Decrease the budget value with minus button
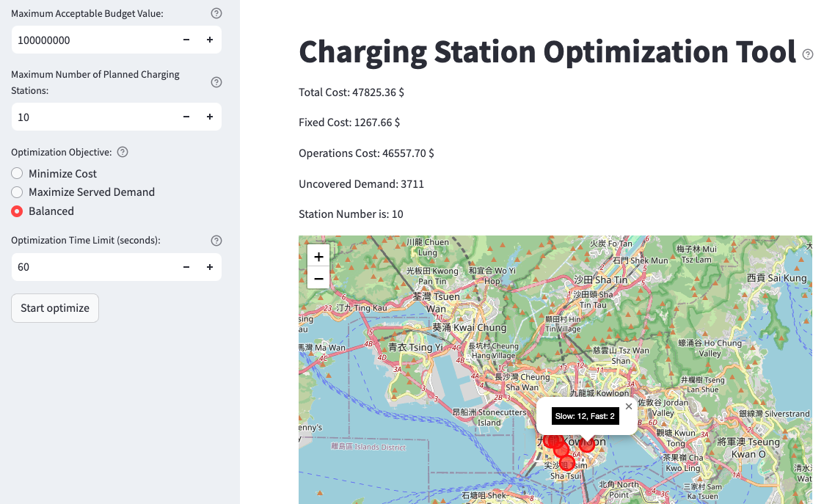 click(186, 40)
